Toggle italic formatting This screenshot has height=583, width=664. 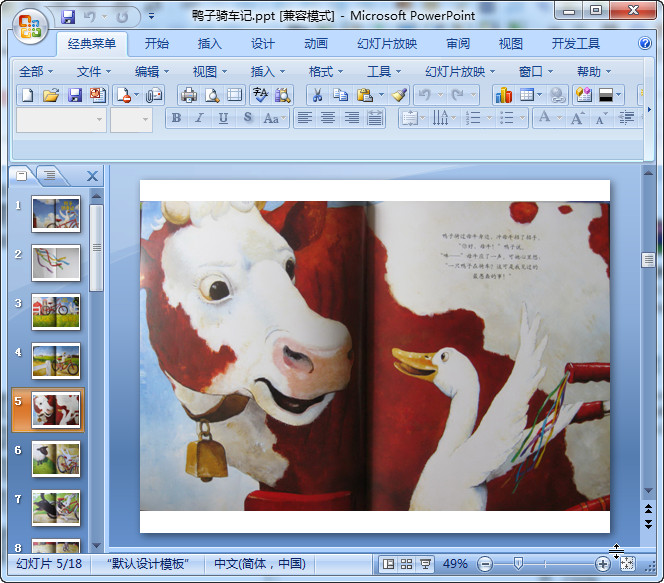[x=199, y=118]
